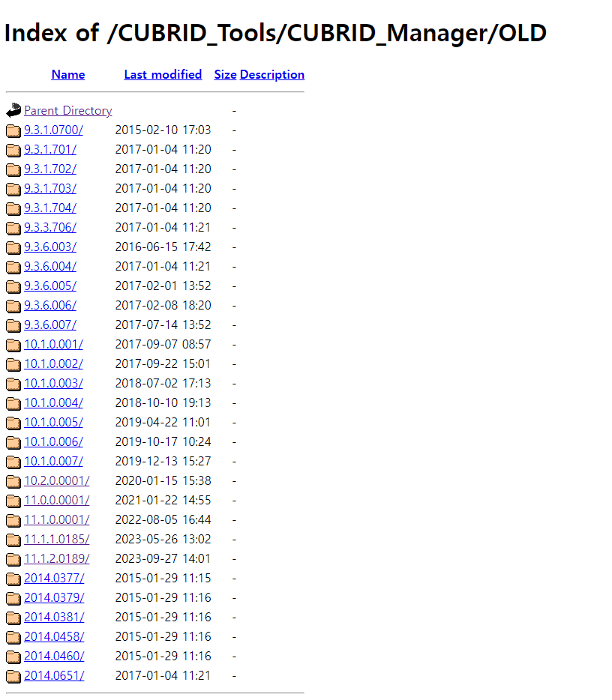Click the folder icon next to 2014.0377/
612x700 pixels.
(x=13, y=579)
